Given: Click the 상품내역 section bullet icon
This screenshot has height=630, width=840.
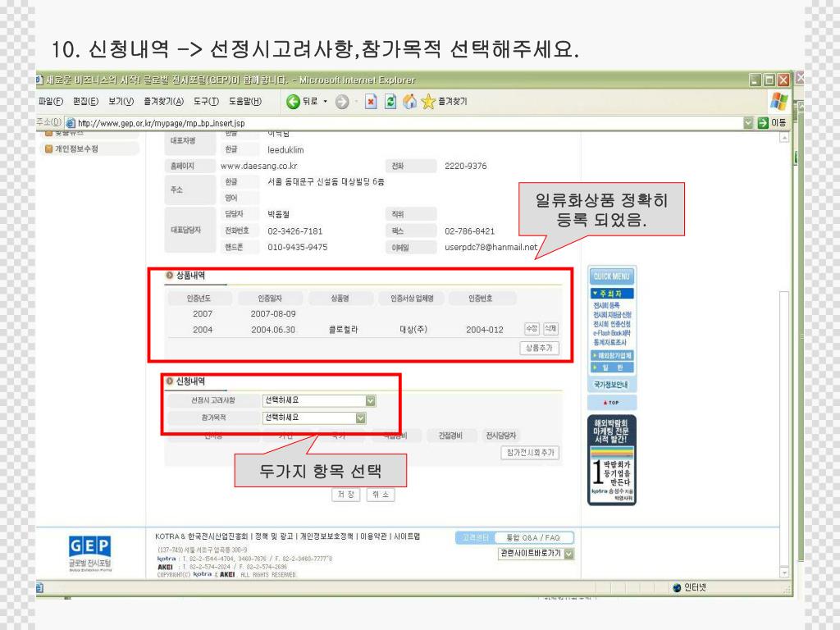Looking at the screenshot, I should coord(169,276).
